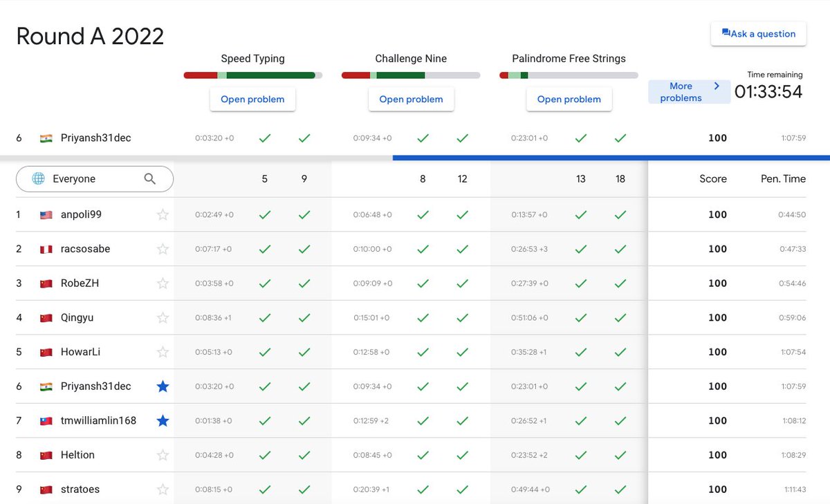Viewport: 830px width, 504px height.
Task: Click the globe icon in Everyone filter
Action: [x=39, y=179]
